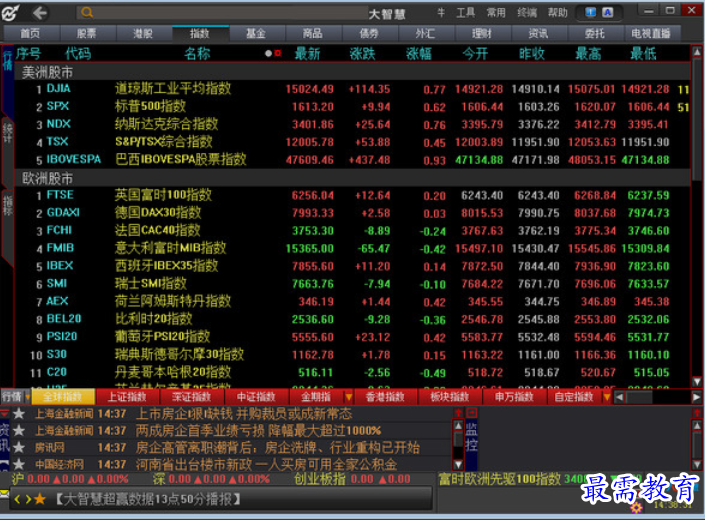Image resolution: width=705 pixels, height=520 pixels.
Task: Select the 上证指数 bottom tab
Action: pos(127,397)
